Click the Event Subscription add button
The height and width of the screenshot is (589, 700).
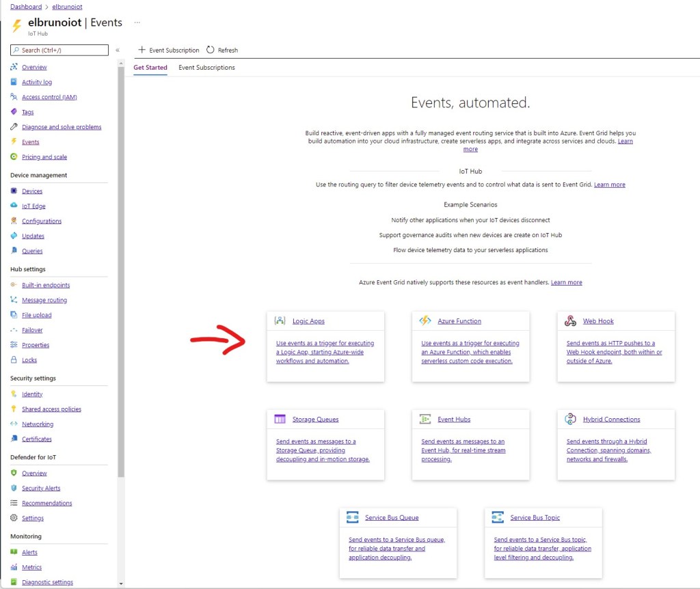pos(169,50)
